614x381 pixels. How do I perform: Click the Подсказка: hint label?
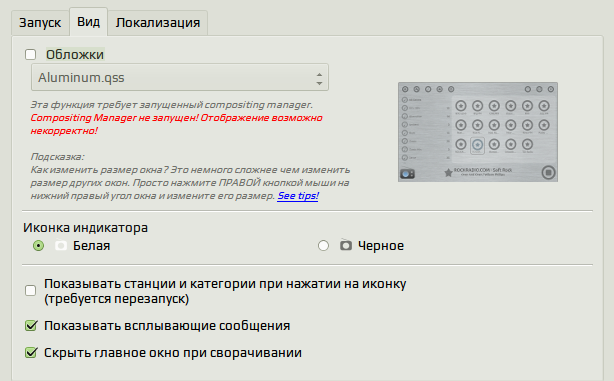point(57,157)
